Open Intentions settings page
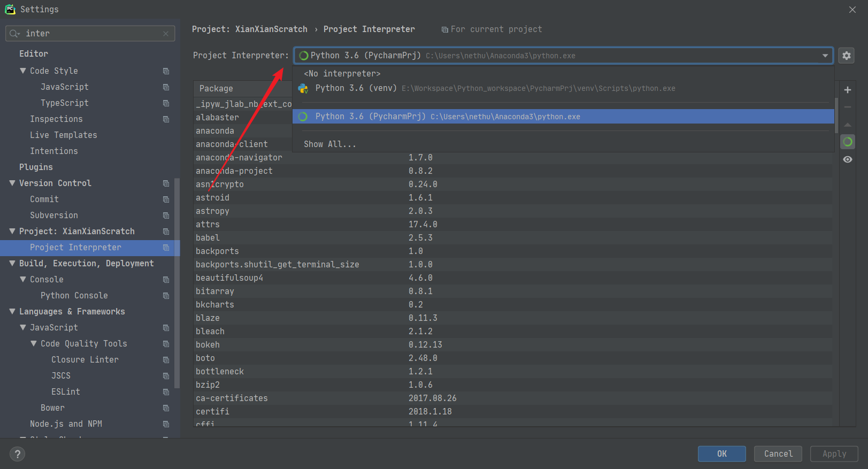Image resolution: width=868 pixels, height=469 pixels. coord(54,151)
